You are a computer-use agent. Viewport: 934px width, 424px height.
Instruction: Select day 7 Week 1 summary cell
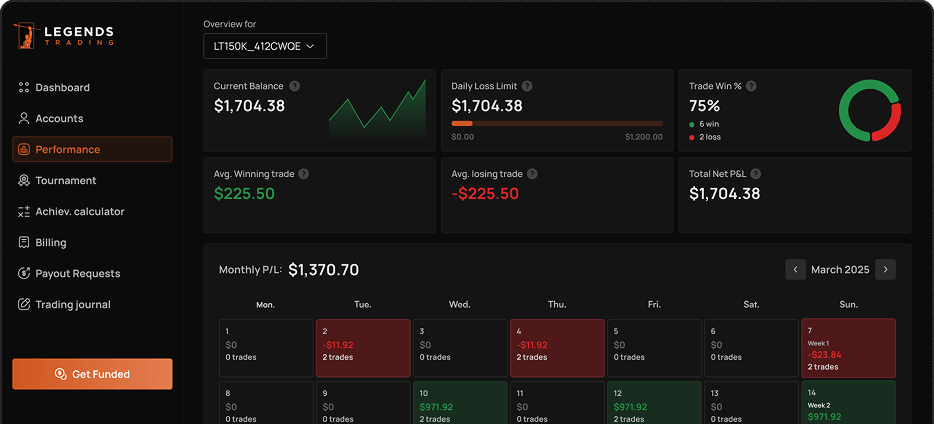click(x=849, y=348)
